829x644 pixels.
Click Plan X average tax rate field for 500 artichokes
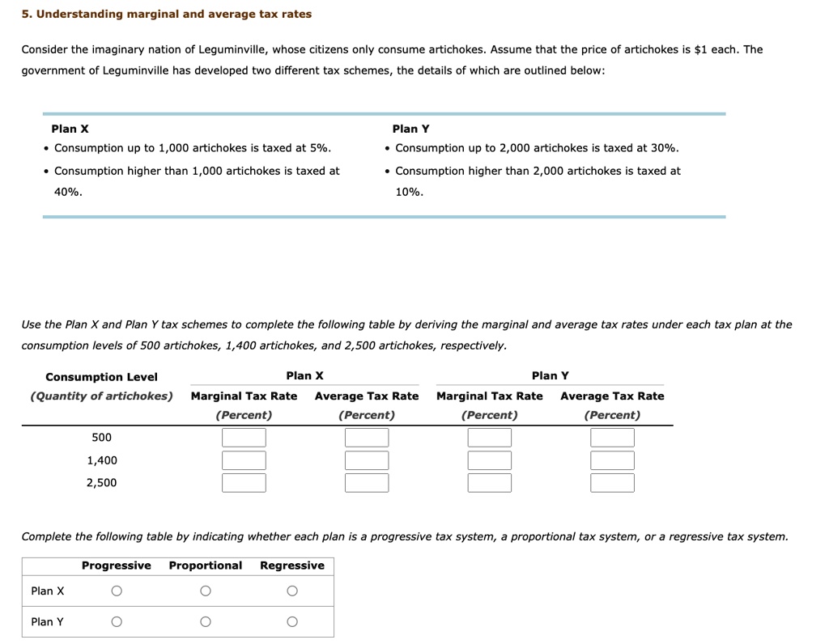pos(367,437)
